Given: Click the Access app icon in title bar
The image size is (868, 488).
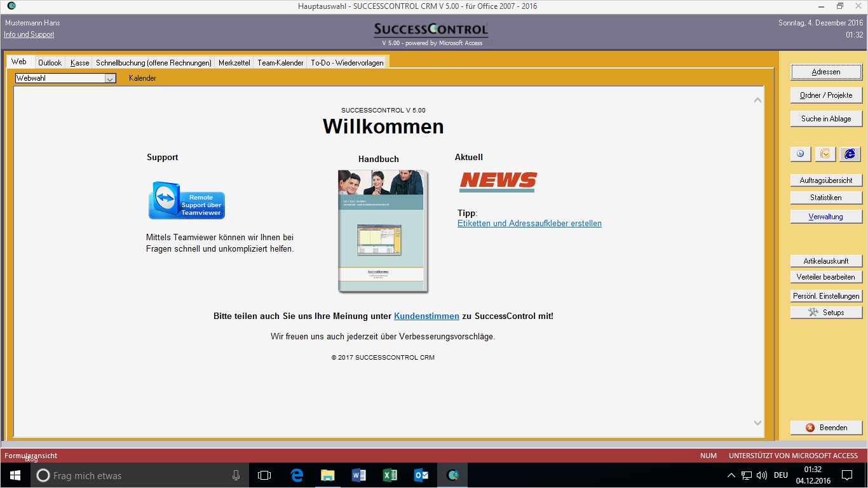Looking at the screenshot, I should [11, 6].
